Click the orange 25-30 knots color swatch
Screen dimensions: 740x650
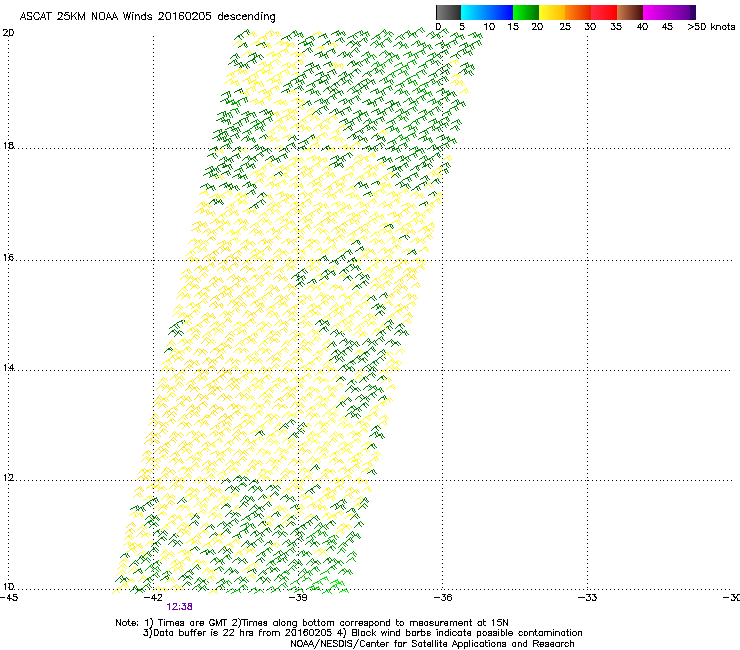pyautogui.click(x=578, y=12)
